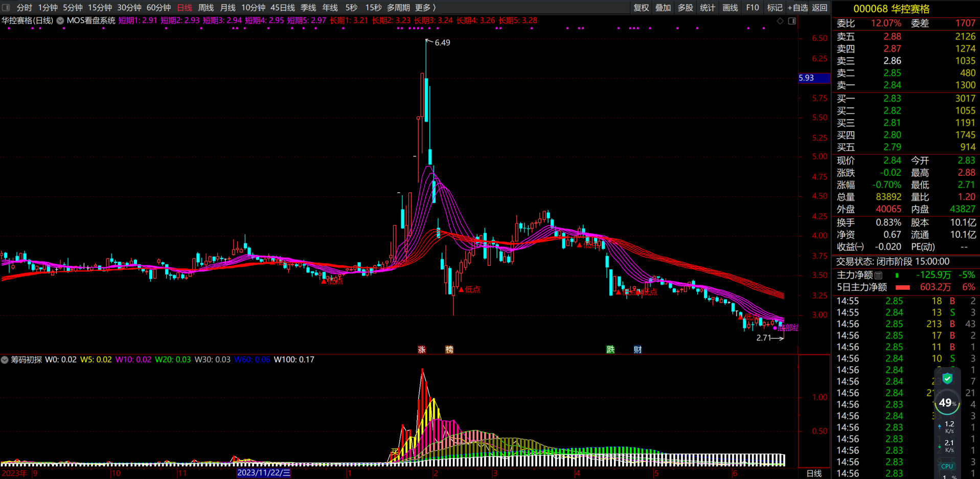The image size is (980, 479).
Task: Click the 交易状态 闭市阶段 status line
Action: point(893,262)
